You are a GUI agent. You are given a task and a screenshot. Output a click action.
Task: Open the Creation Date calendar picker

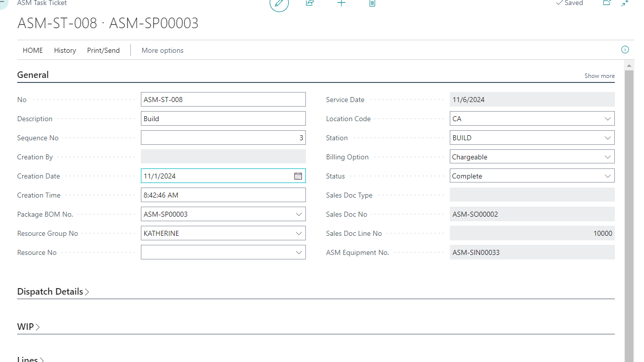pos(298,176)
